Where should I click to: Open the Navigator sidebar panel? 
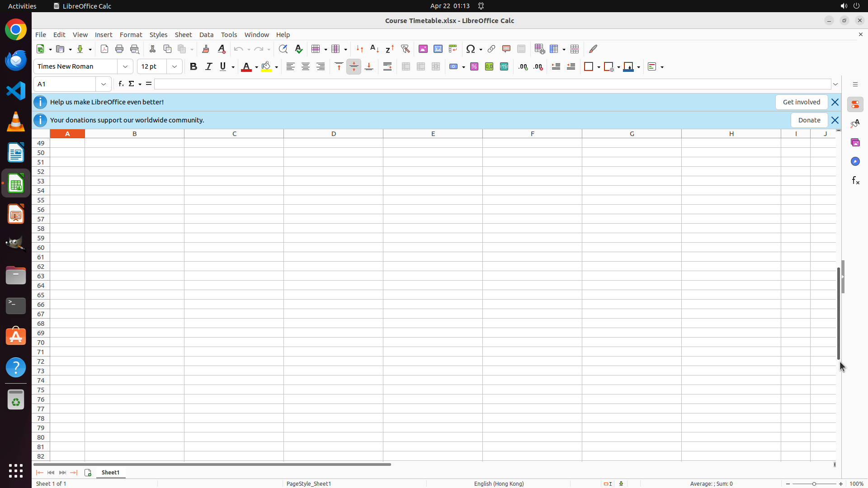[x=855, y=161]
